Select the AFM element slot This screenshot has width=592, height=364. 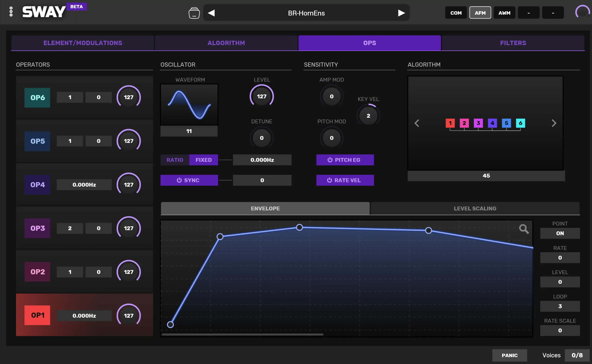tap(480, 13)
